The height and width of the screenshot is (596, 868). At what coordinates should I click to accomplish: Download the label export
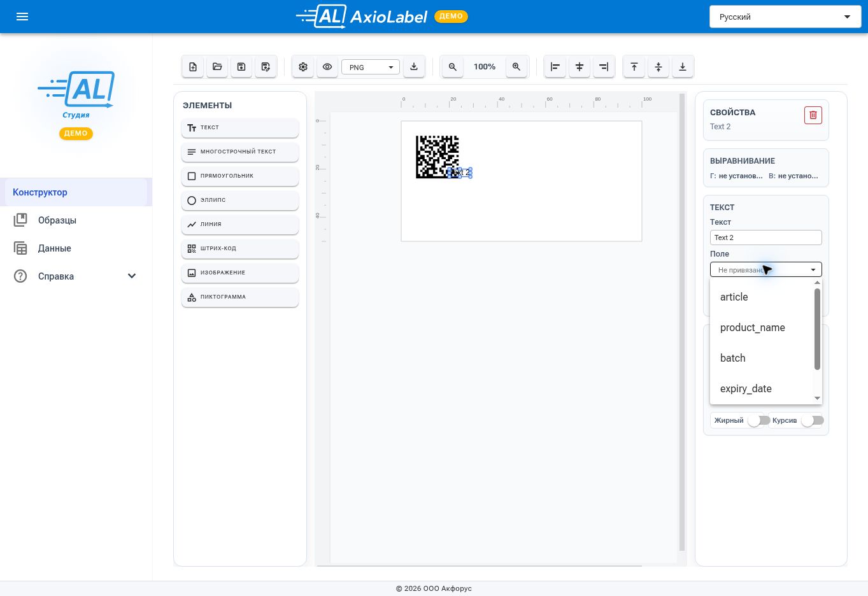click(x=414, y=67)
